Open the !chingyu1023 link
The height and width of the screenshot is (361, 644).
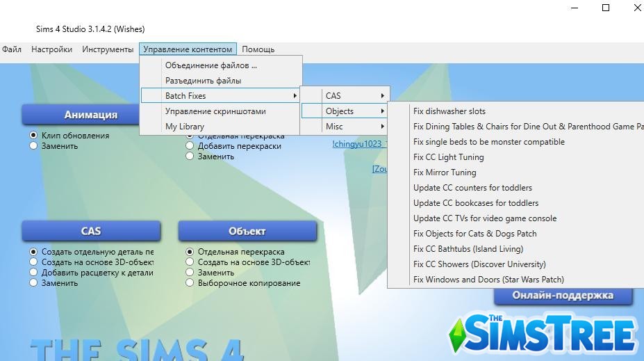click(x=359, y=143)
